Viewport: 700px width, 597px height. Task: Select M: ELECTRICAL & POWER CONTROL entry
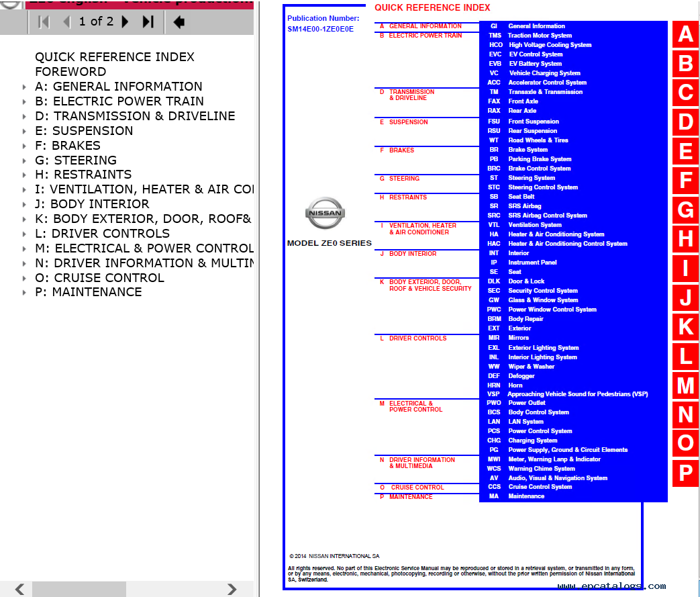tap(144, 248)
